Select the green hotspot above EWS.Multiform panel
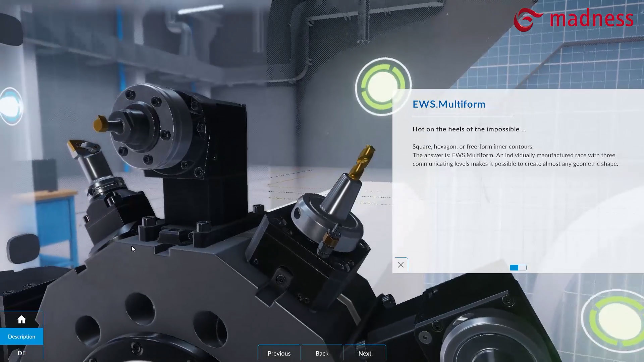This screenshot has height=362, width=644. (383, 86)
